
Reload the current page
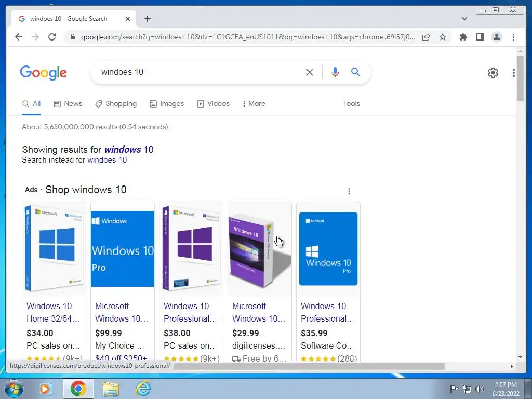tap(52, 37)
